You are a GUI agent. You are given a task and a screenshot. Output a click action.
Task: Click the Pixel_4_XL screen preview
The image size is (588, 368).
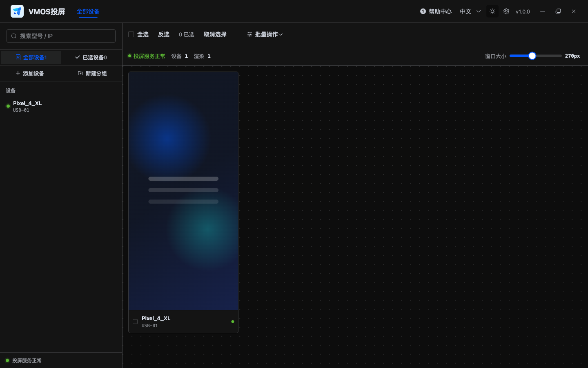[183, 191]
